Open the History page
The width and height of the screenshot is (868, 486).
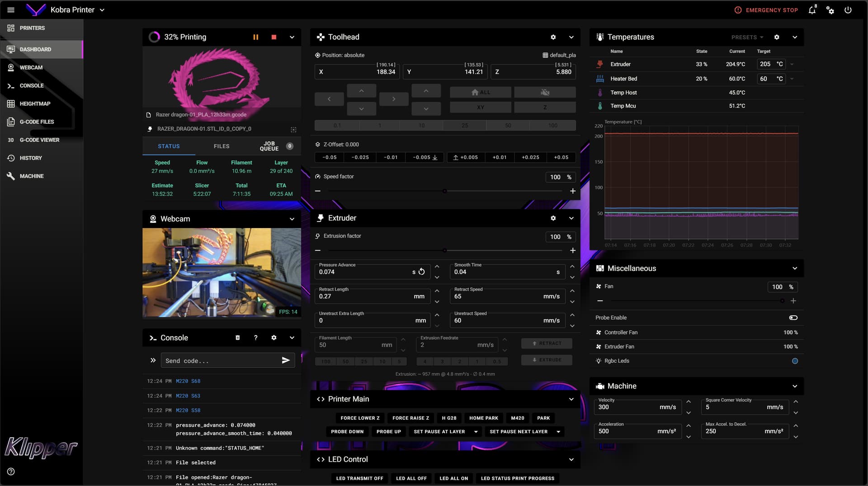pos(42,158)
